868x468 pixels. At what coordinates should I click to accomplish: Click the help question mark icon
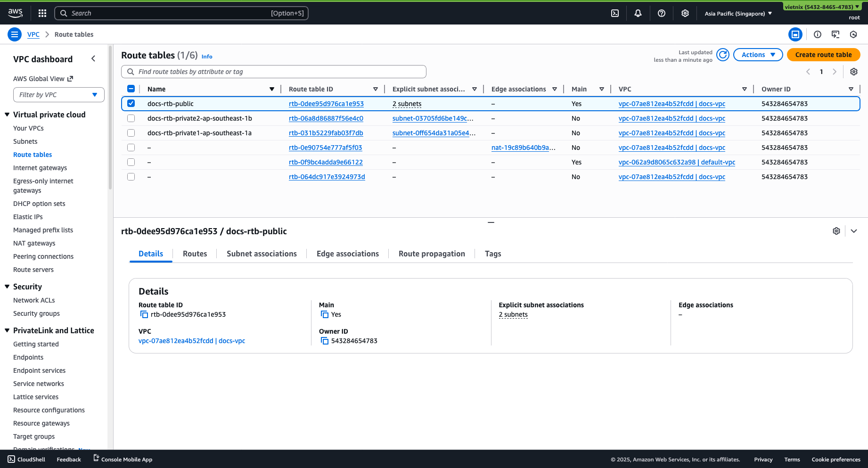pos(662,13)
